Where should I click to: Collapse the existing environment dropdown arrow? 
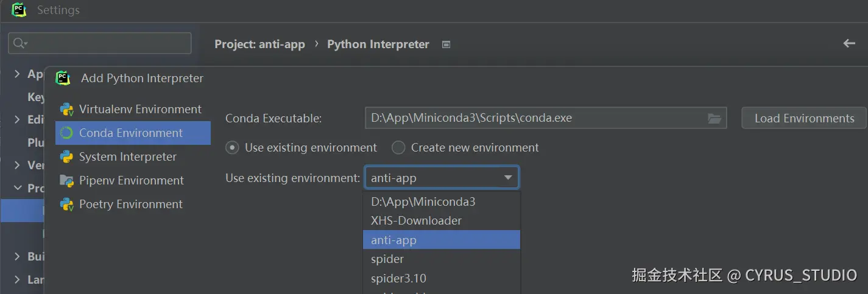click(508, 178)
